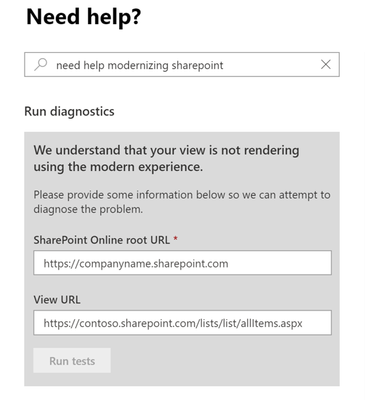Click the 'We understand that your view' message
365x400 pixels.
click(x=166, y=158)
